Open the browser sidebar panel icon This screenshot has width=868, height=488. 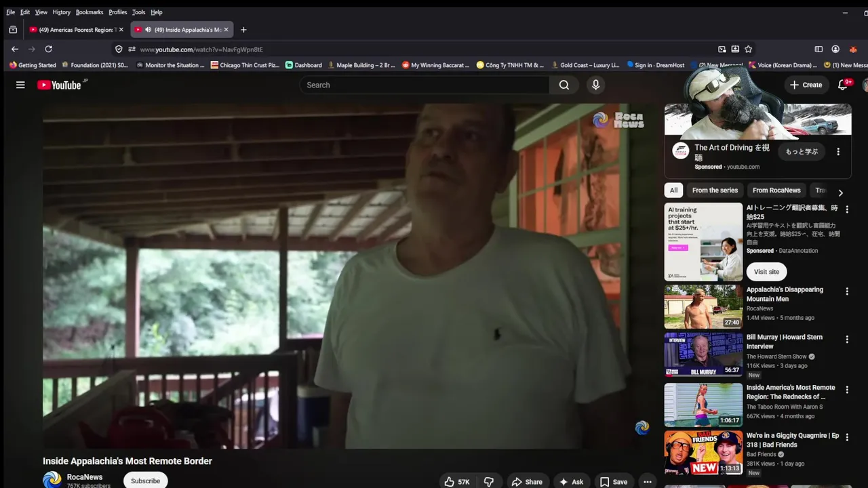click(818, 49)
